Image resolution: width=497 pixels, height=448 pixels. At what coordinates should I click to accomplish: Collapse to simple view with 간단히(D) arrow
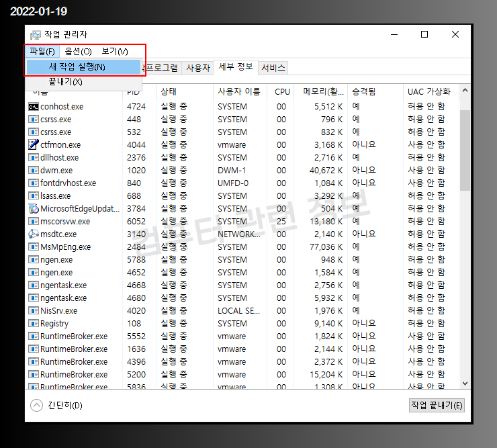click(x=36, y=405)
